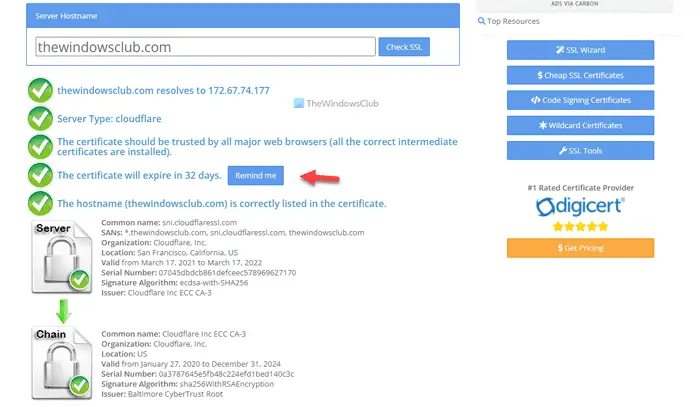Click the five-star rating under DigiCert

(580, 227)
